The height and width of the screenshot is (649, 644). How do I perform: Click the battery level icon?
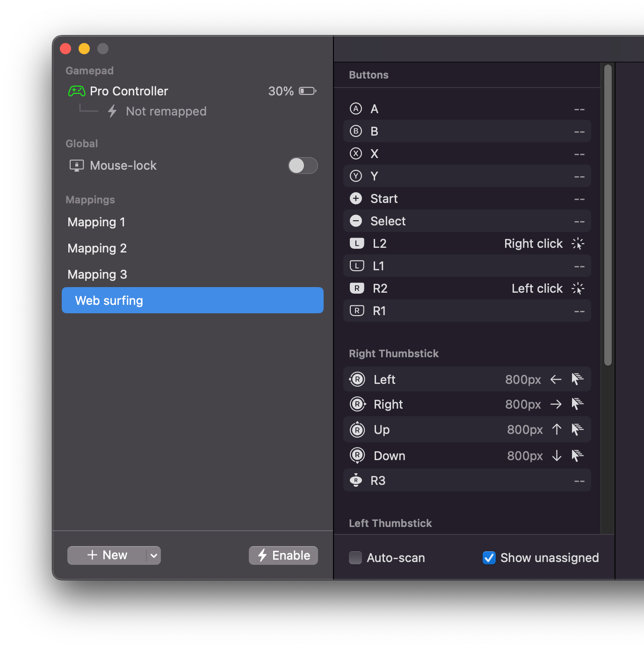pyautogui.click(x=308, y=91)
